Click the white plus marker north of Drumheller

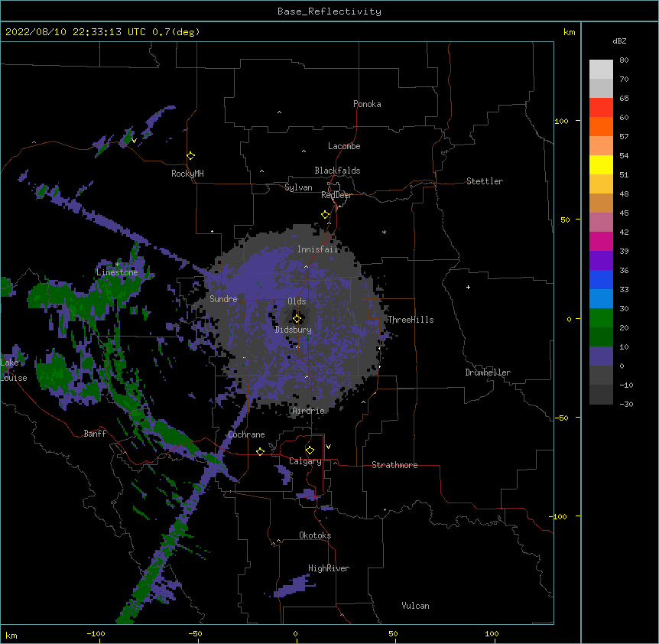(468, 287)
